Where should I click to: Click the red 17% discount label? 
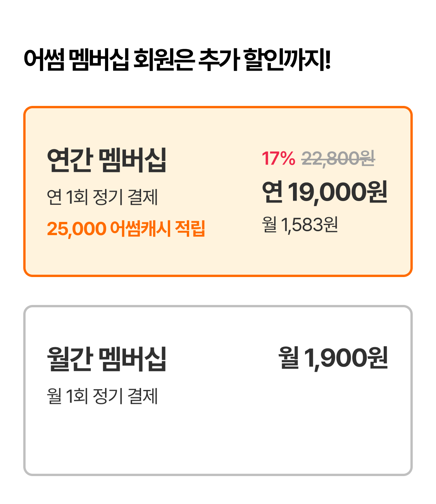[278, 158]
